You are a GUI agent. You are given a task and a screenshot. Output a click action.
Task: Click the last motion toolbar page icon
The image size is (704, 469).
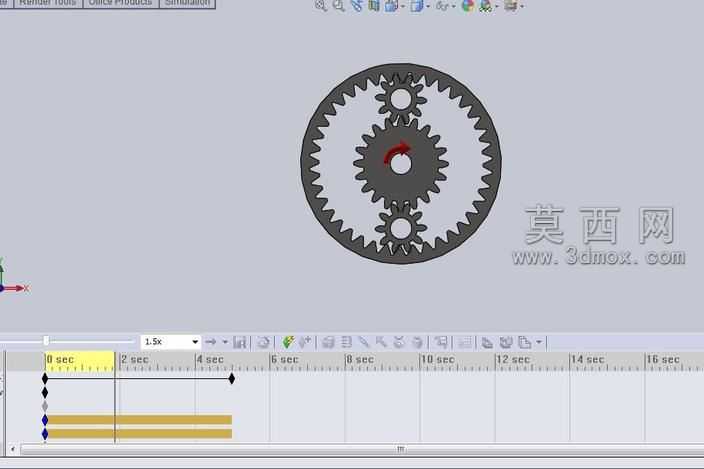pyautogui.click(x=524, y=342)
